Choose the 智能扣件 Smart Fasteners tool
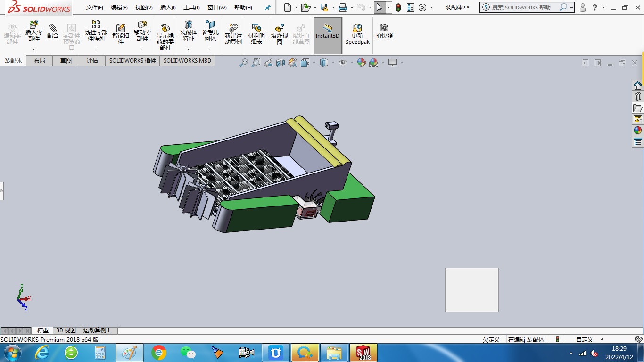 (120, 33)
